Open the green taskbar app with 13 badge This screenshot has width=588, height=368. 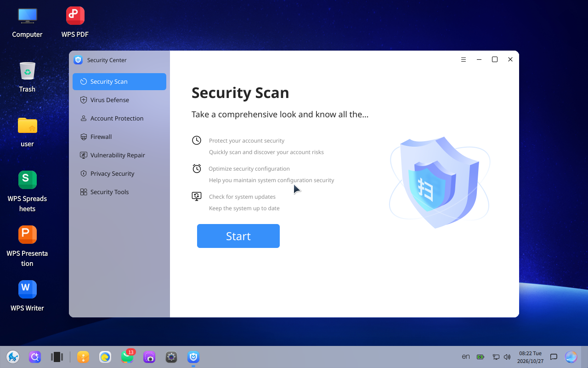127,357
